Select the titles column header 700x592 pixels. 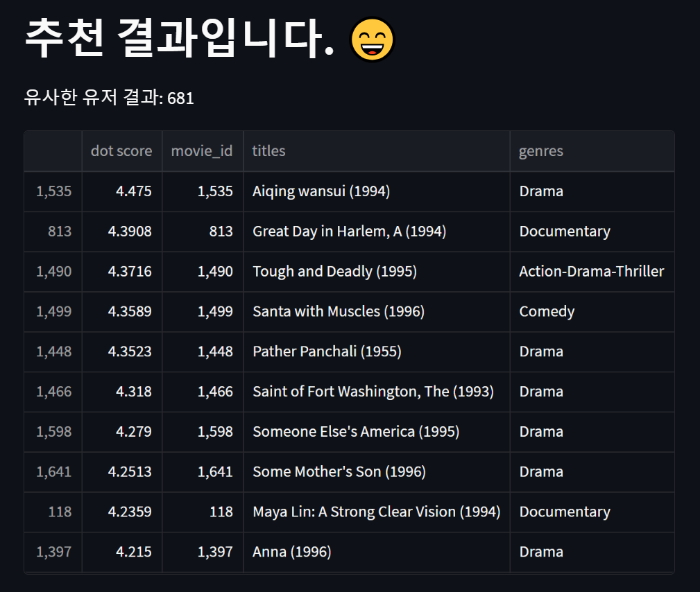pyautogui.click(x=377, y=151)
